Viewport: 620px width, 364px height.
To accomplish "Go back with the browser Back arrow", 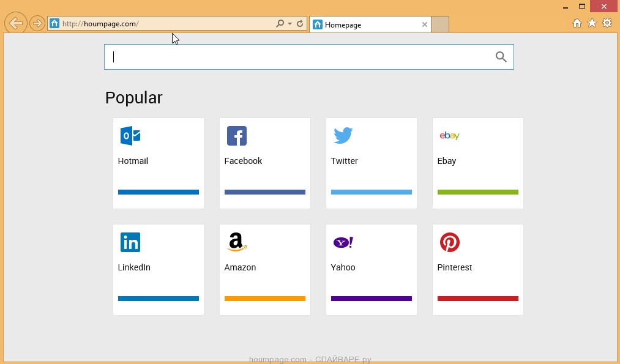I will click(16, 23).
